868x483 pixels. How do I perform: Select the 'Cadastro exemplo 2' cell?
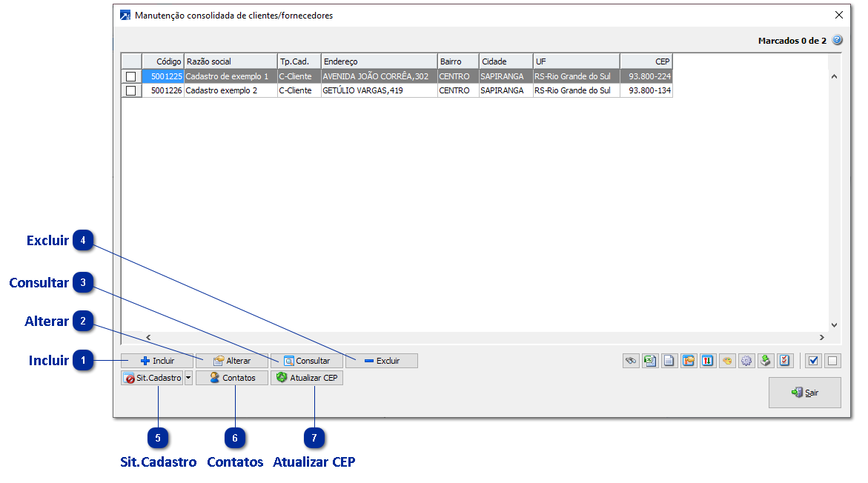(231, 90)
